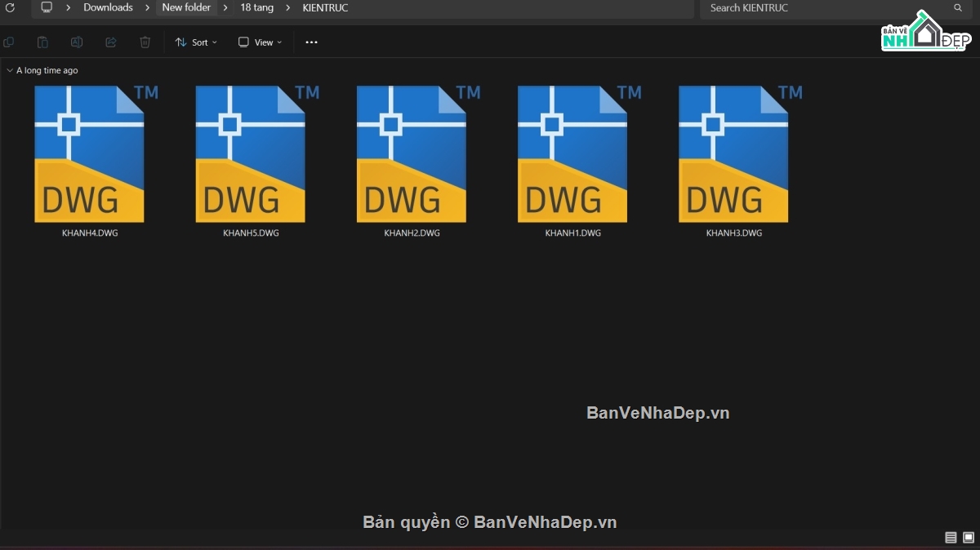The image size is (980, 550).
Task: Switch to large thumbnails view in status bar
Action: (x=968, y=537)
